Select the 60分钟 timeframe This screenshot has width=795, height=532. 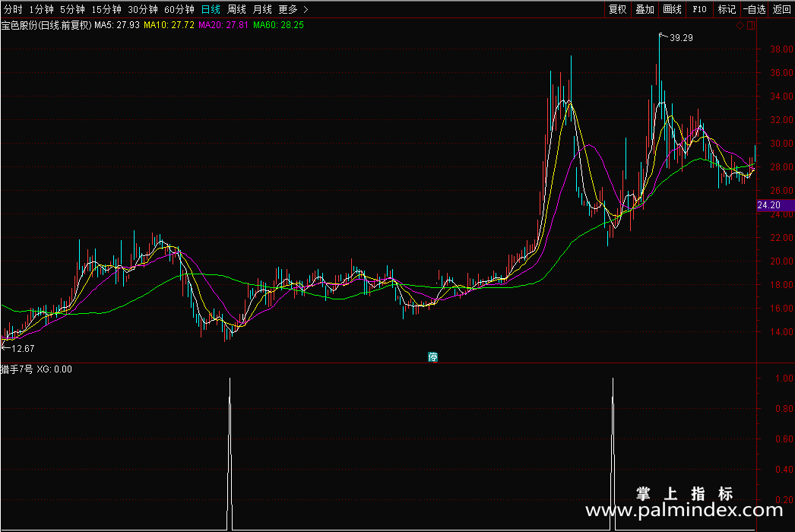coord(179,9)
